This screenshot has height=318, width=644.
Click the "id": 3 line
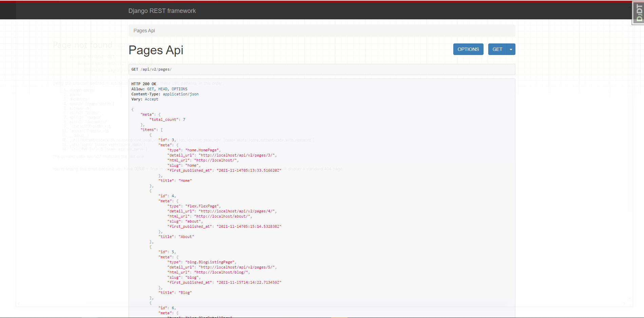(167, 140)
